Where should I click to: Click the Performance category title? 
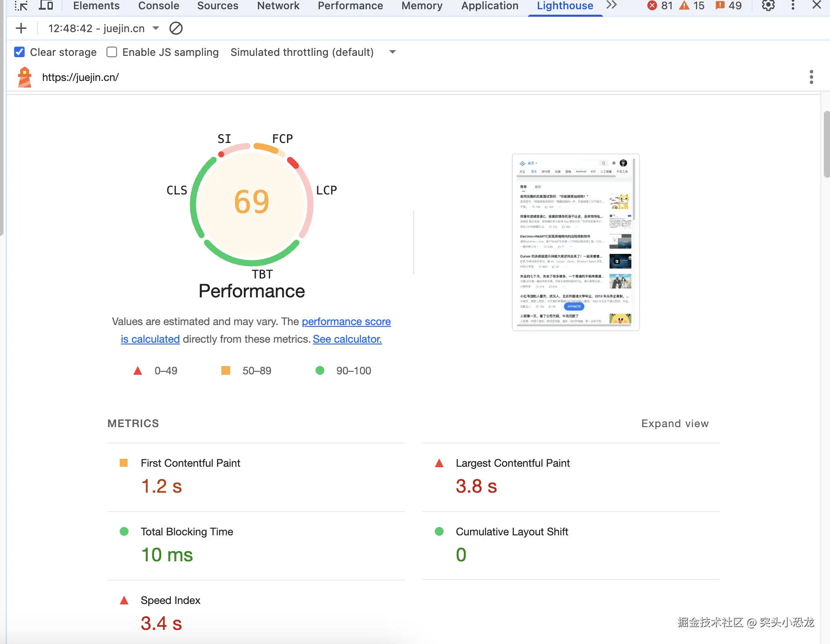pyautogui.click(x=252, y=291)
